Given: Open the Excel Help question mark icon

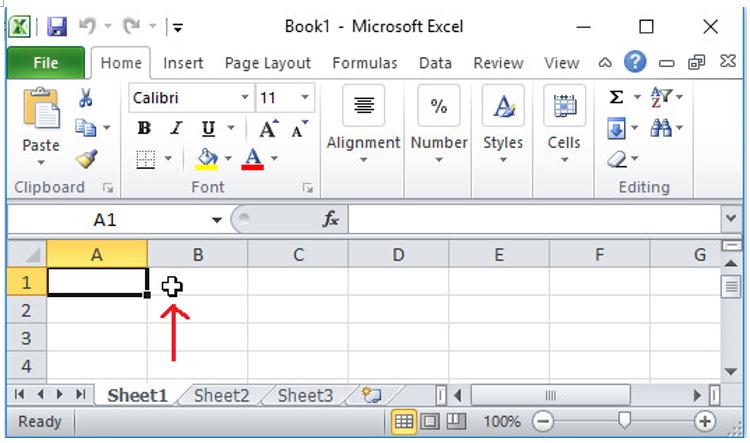Looking at the screenshot, I should 635,62.
